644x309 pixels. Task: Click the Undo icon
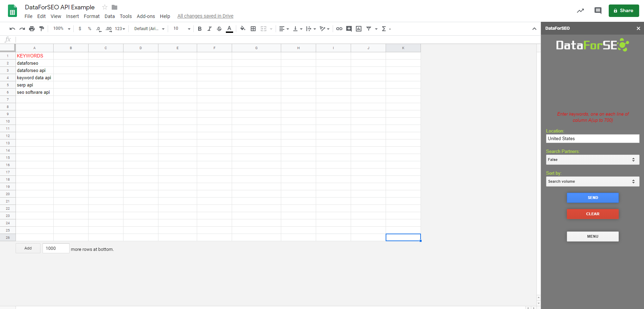12,29
